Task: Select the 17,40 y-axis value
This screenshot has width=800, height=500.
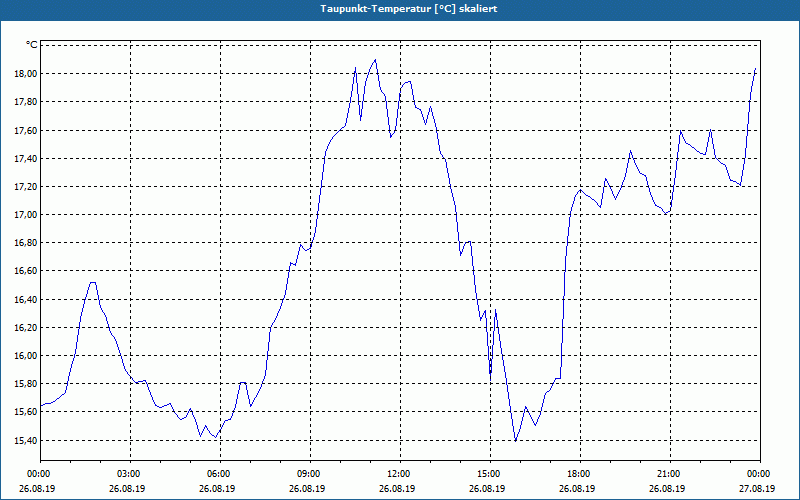Action: coord(27,158)
